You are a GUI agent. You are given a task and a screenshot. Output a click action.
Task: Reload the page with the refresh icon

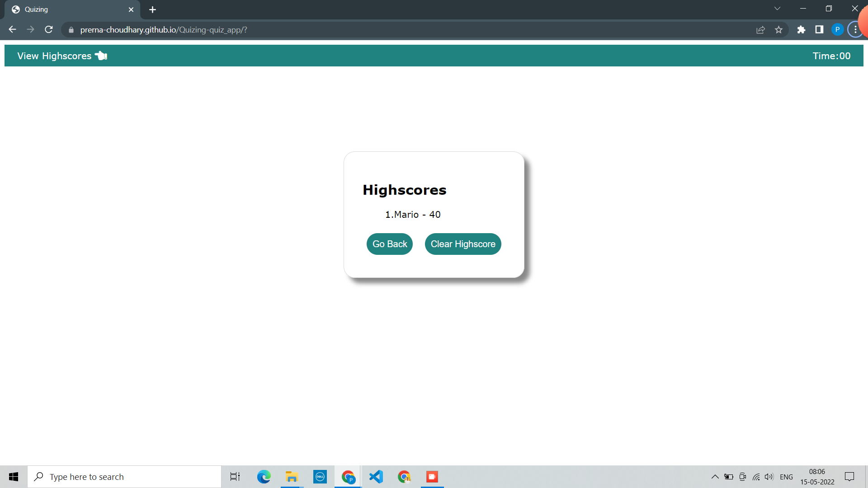click(x=49, y=30)
